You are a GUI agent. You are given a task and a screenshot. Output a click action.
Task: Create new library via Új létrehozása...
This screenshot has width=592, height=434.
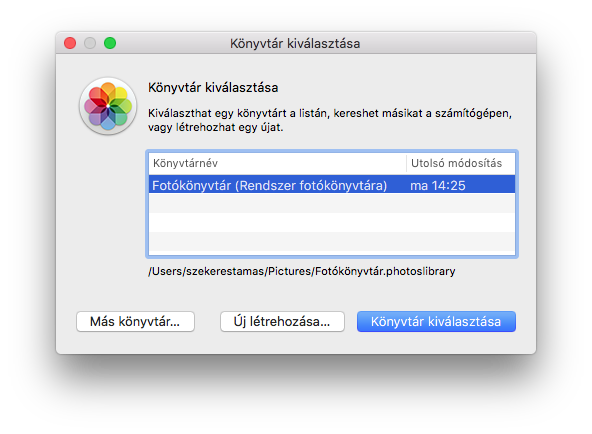pyautogui.click(x=282, y=322)
